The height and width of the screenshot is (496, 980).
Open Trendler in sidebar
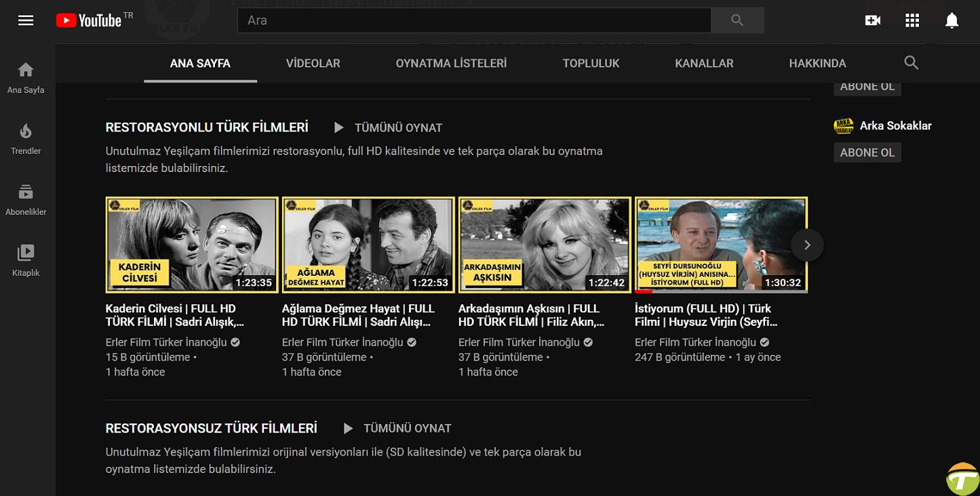(26, 139)
